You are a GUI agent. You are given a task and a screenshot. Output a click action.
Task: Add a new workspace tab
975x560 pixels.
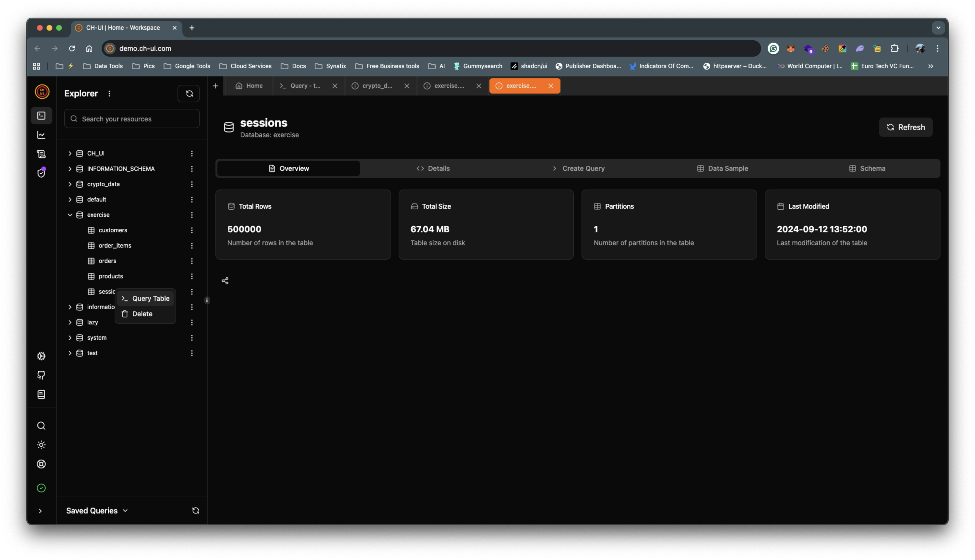[x=215, y=86]
